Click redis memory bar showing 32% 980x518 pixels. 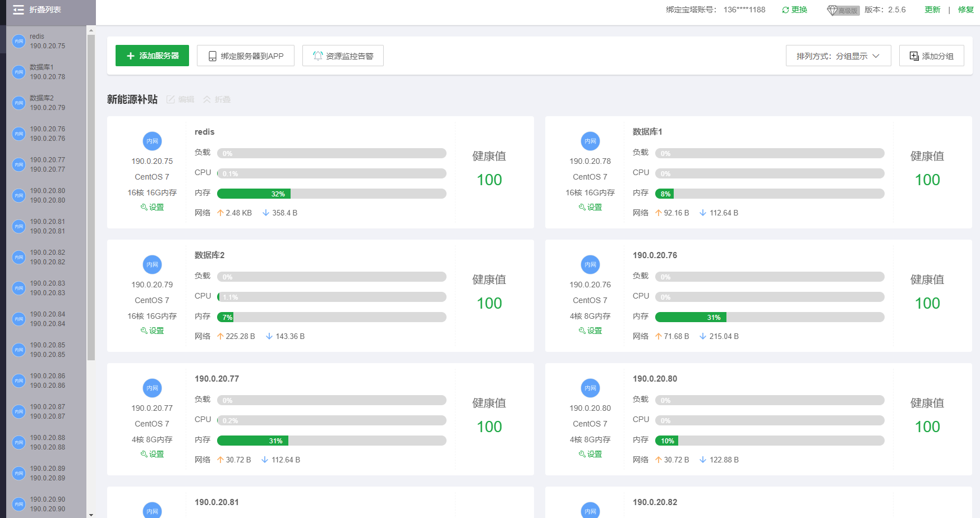[x=332, y=194]
